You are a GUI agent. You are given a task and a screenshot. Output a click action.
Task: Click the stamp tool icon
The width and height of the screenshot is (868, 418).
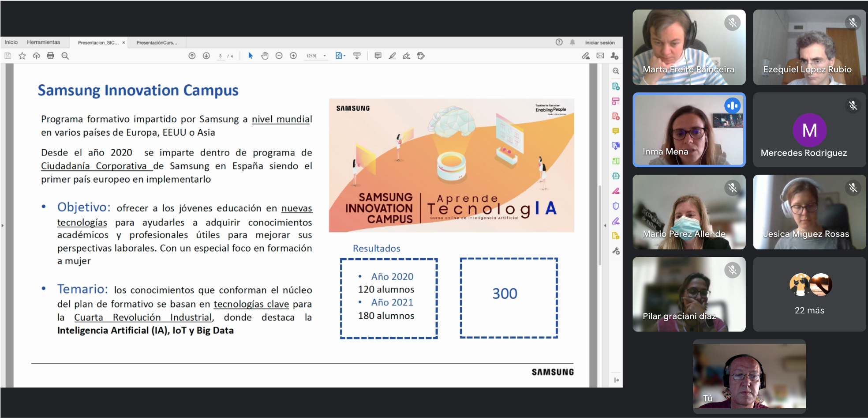coord(421,56)
